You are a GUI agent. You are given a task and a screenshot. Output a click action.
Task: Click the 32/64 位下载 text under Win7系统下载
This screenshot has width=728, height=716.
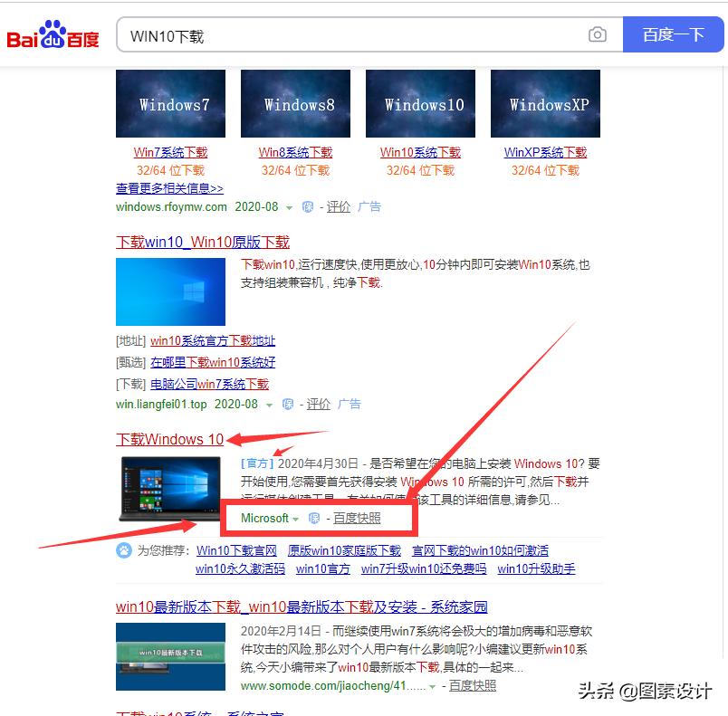click(170, 170)
